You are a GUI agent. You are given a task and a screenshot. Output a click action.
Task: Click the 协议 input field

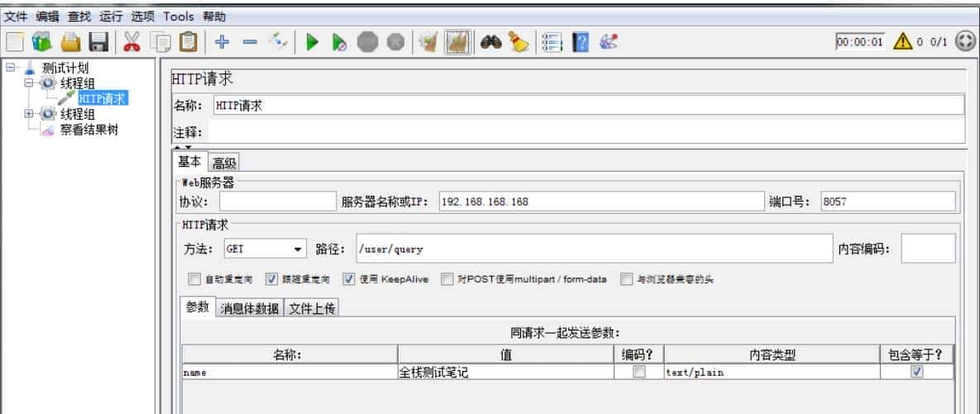278,201
